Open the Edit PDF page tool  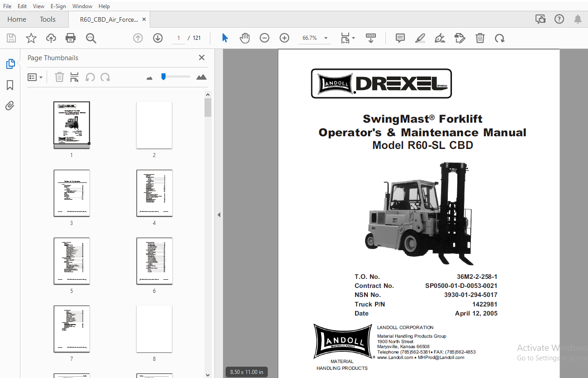[460, 38]
